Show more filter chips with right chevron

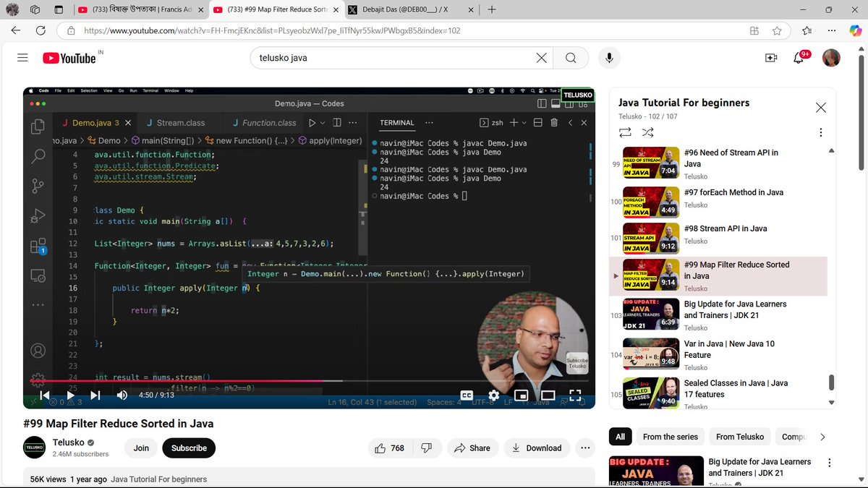tap(822, 437)
